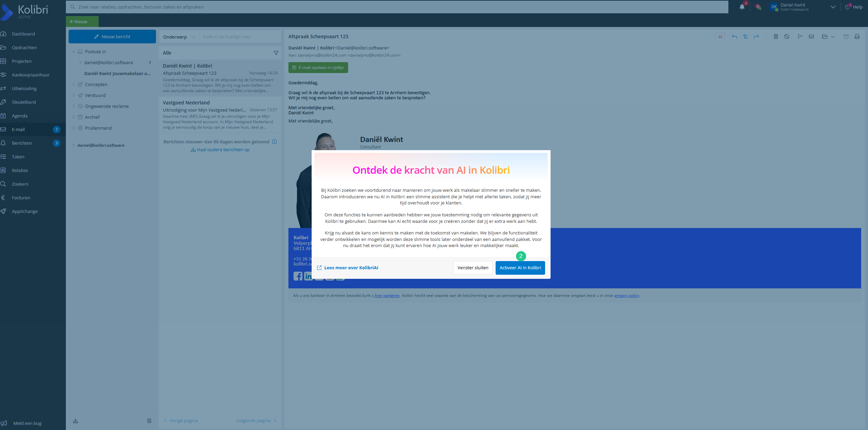The image size is (868, 430).
Task: Mark email unread with envelope icon
Action: (x=811, y=37)
